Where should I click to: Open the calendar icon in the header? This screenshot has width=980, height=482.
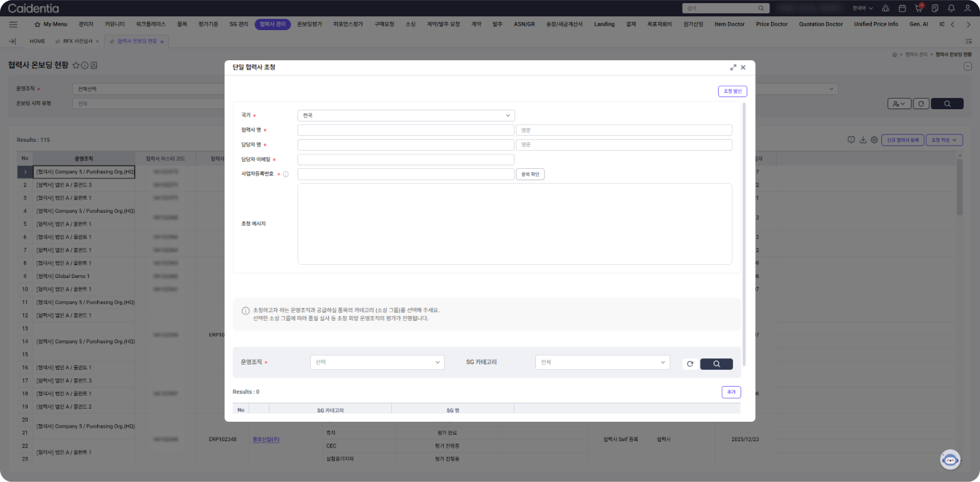902,8
